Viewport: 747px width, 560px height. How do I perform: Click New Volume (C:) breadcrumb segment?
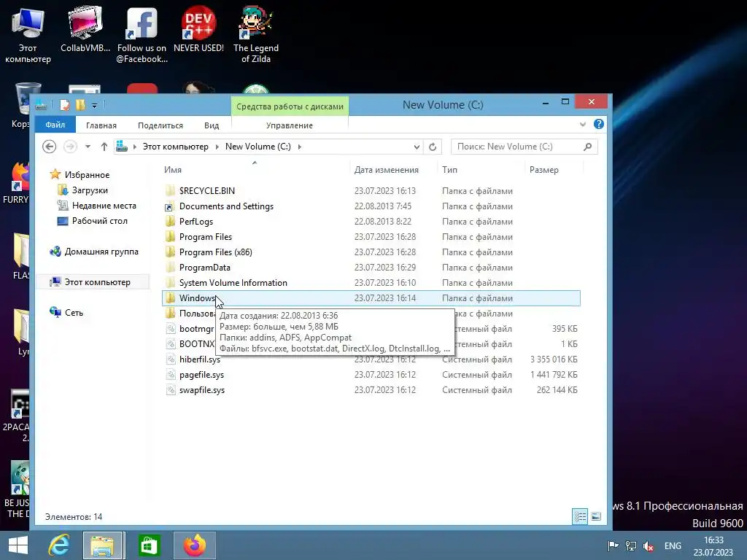pyautogui.click(x=258, y=147)
